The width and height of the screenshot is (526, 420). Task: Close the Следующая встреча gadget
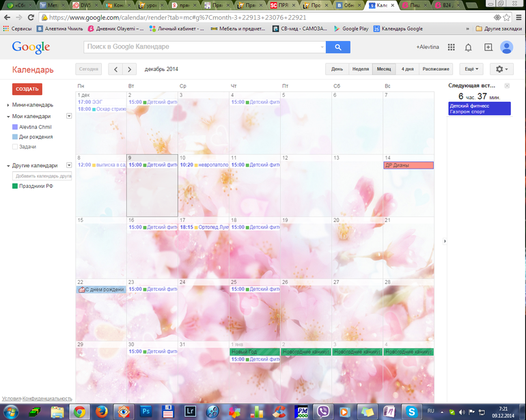(507, 85)
